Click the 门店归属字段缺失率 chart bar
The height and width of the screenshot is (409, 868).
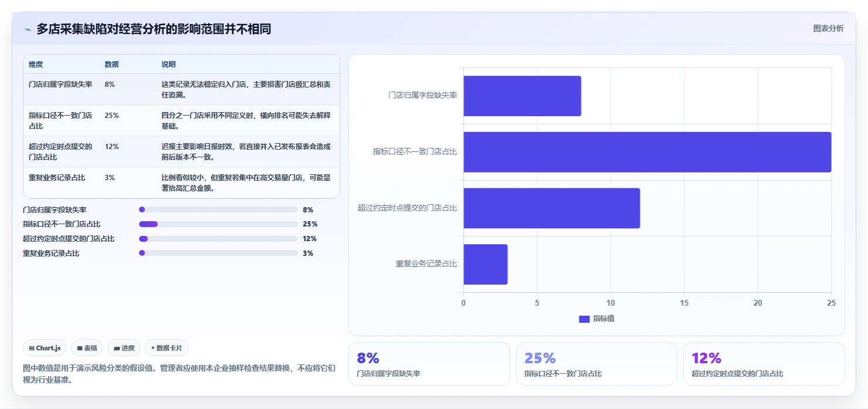click(x=522, y=96)
